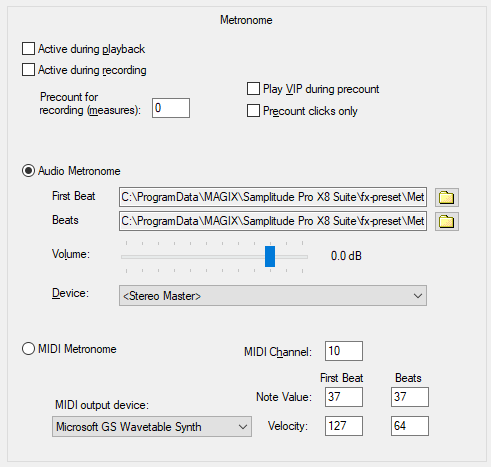Tick Play VIP during precount

click(253, 89)
